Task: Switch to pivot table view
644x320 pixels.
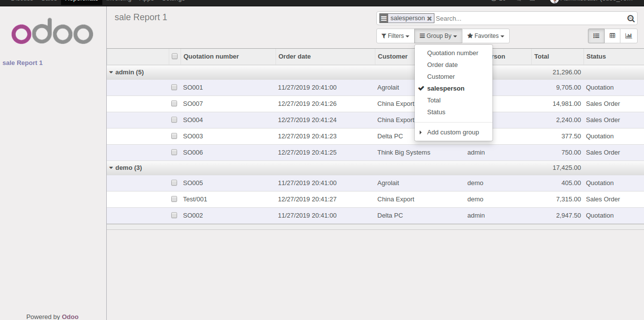Action: [x=613, y=36]
